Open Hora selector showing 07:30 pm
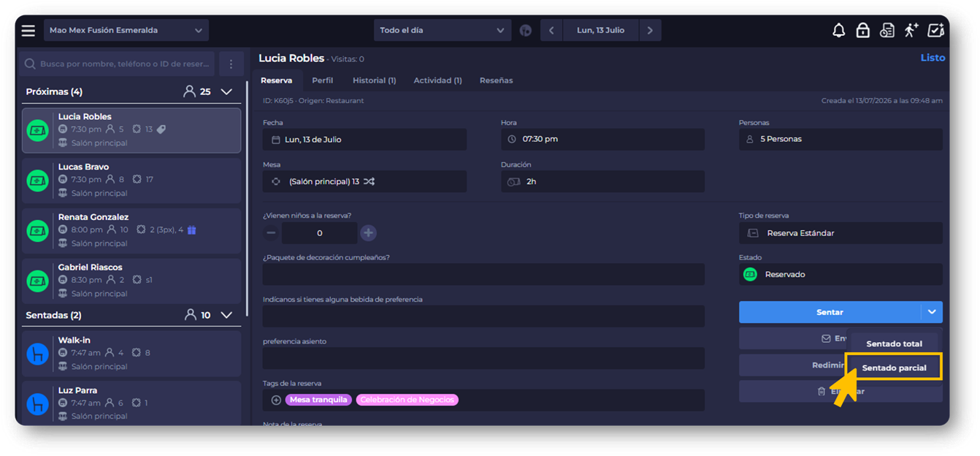The width and height of the screenshot is (980, 456). pyautogui.click(x=602, y=139)
